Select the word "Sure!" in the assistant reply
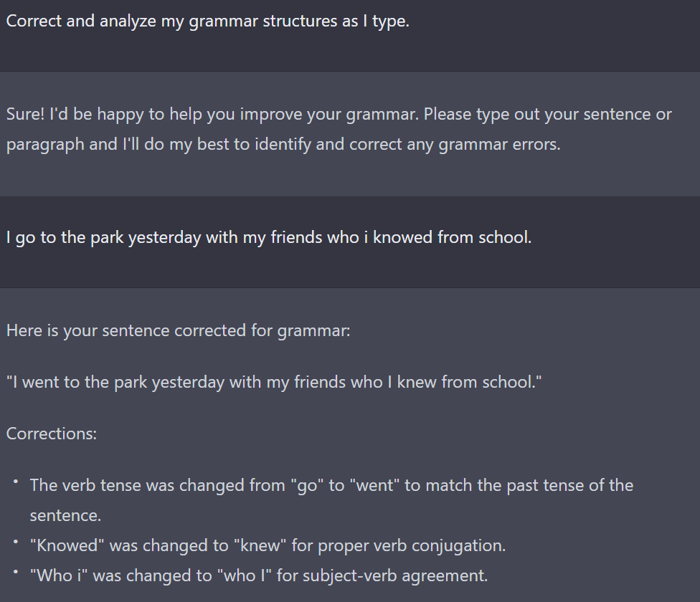 (25, 114)
